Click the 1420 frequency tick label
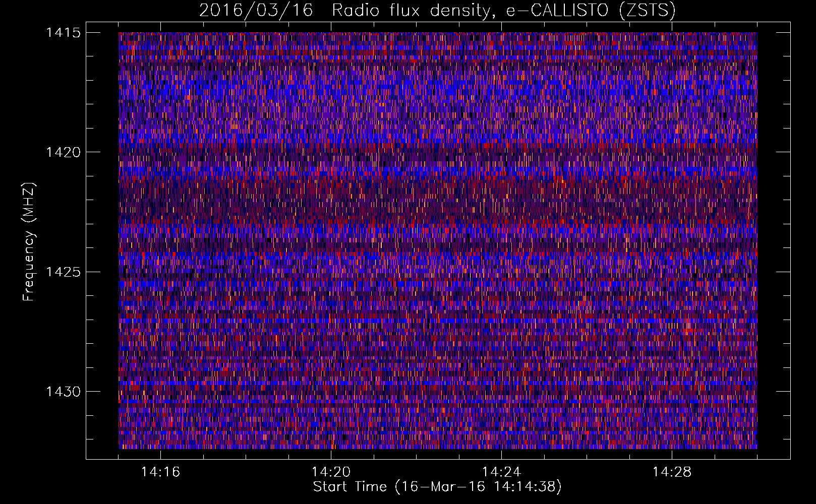 pyautogui.click(x=64, y=152)
